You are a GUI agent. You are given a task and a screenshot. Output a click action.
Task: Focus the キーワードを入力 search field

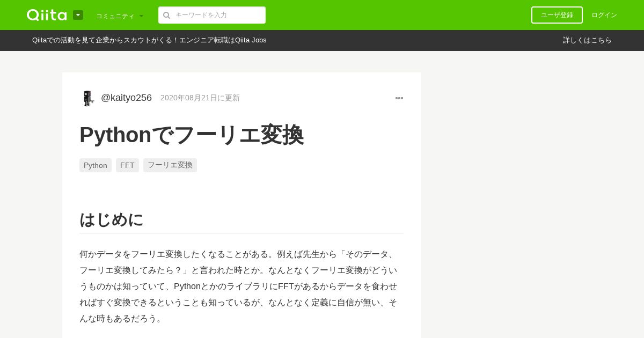pos(212,15)
